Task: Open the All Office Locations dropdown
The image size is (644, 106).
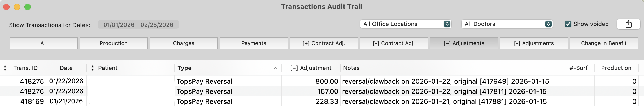Action: (406, 24)
